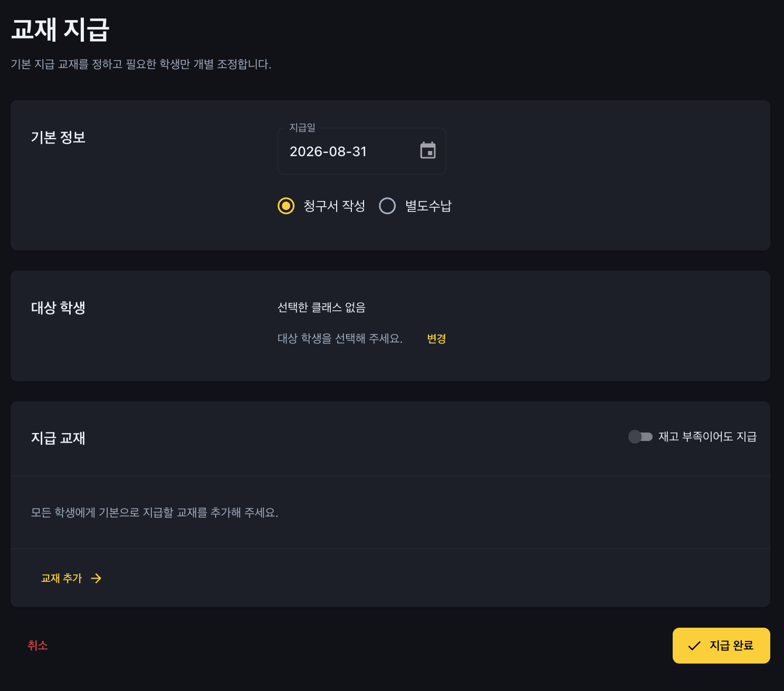Select the 청구서 작성 radio button
This screenshot has height=691, width=784.
coord(286,206)
